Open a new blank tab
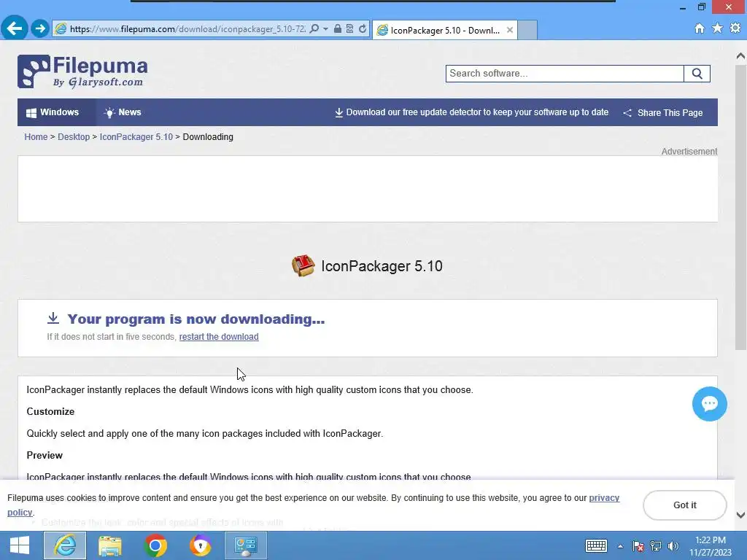 tap(527, 30)
